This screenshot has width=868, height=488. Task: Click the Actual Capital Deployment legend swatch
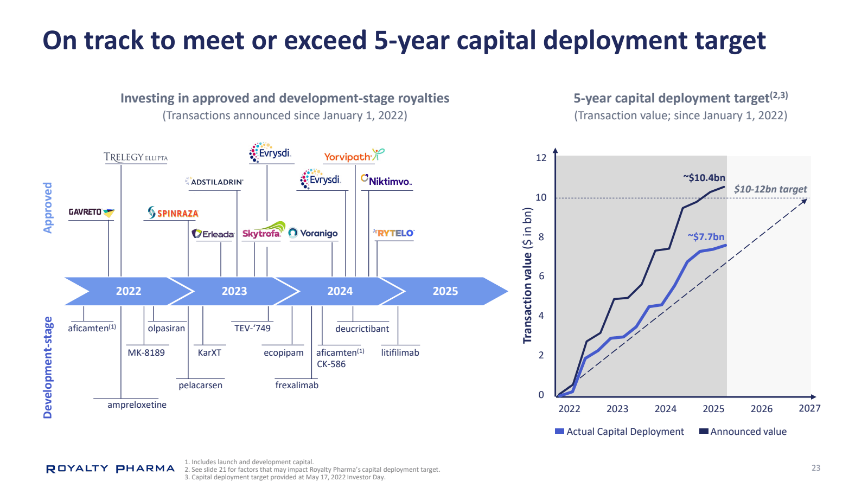[559, 432]
